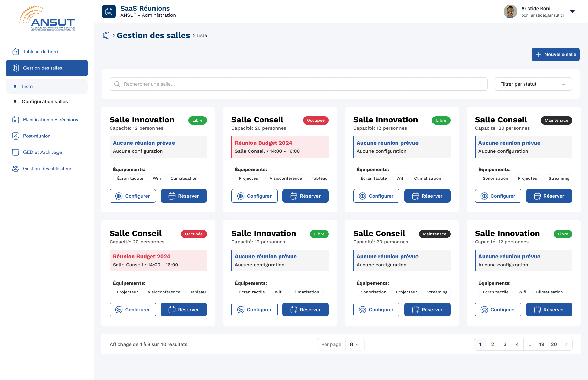Click the Streaming tag in the top-right Salle Conseil card

(559, 178)
